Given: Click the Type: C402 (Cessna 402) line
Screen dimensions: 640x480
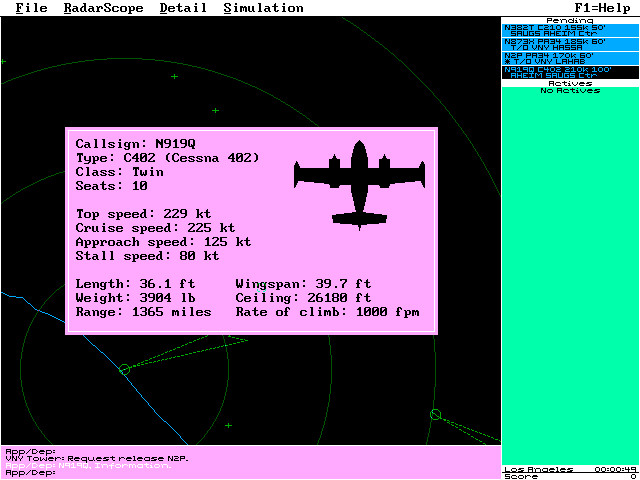Looking at the screenshot, I should point(167,158).
